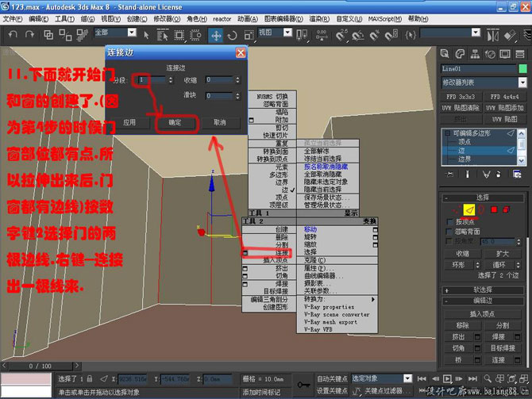Screen dimensions: 532x399
Task: Open the 修改器列表 dropdown
Action: click(522, 82)
